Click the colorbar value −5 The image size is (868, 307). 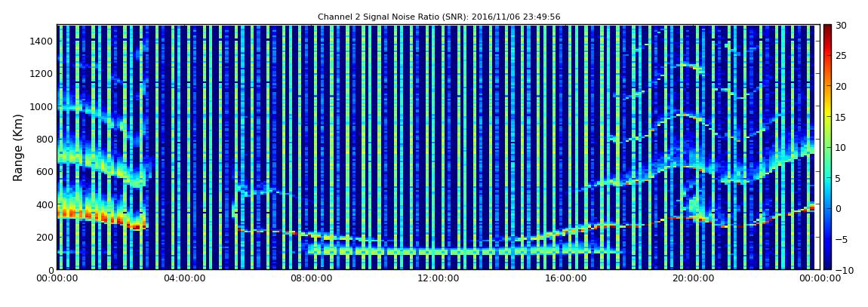(x=842, y=239)
